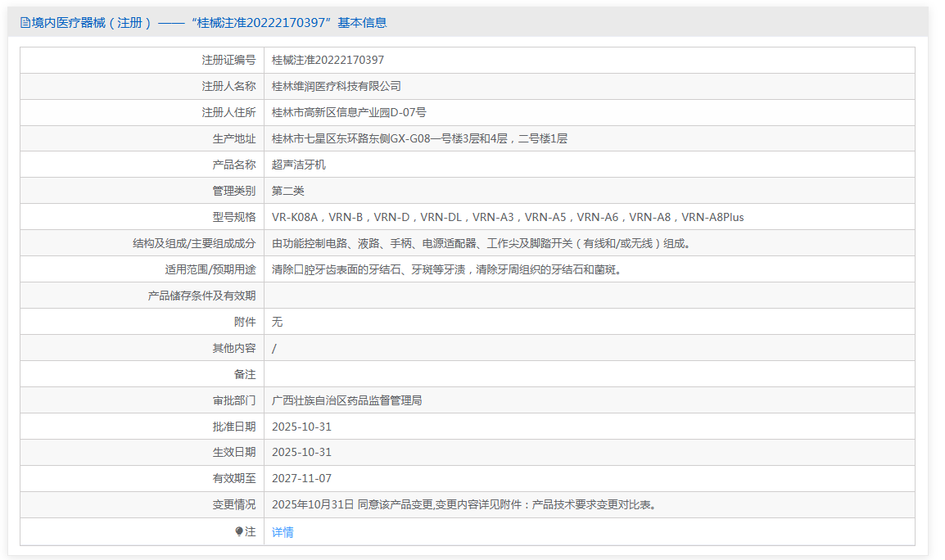
Task: Select the 产品名称 label cell
Action: [x=142, y=165]
